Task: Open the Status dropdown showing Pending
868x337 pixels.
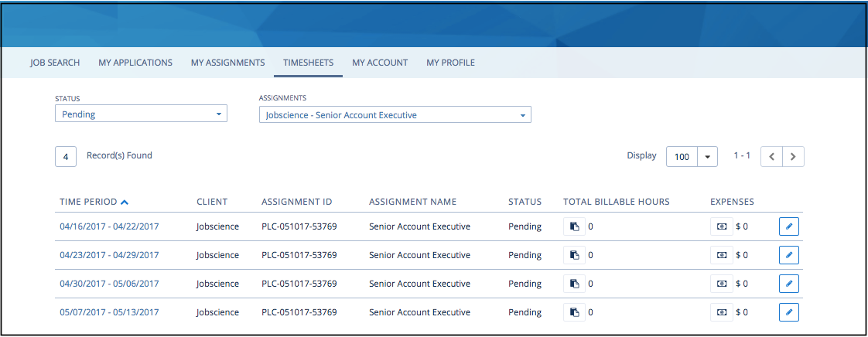Action: (141, 114)
